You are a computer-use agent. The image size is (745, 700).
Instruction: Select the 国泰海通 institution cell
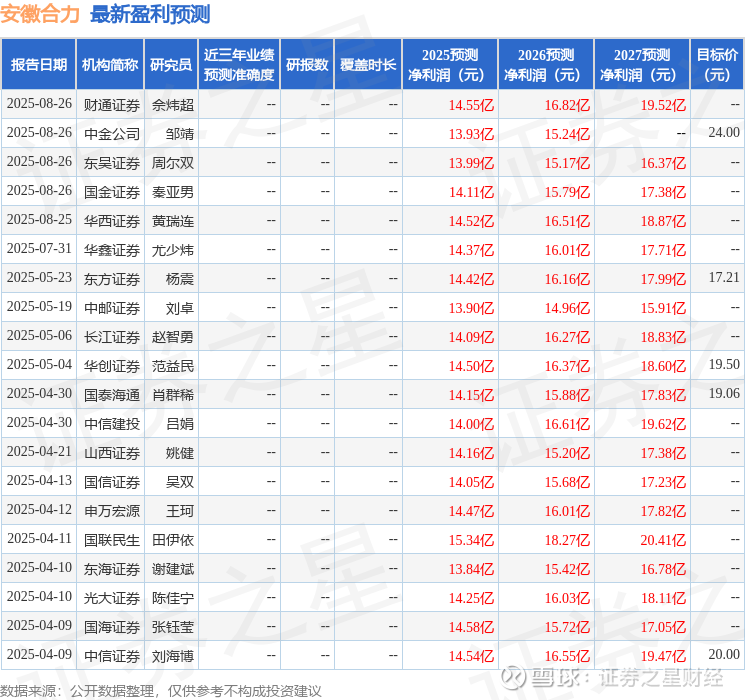coord(112,395)
